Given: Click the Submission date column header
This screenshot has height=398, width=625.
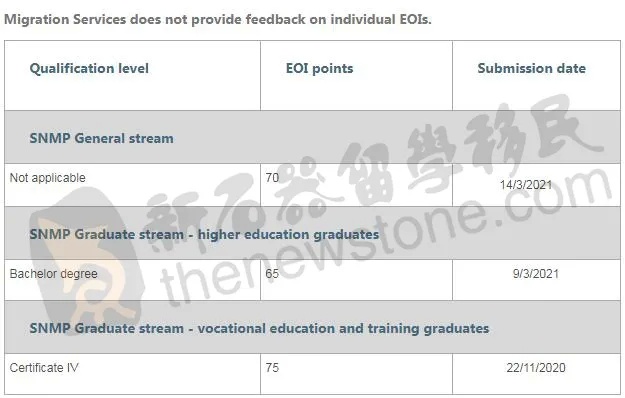Looking at the screenshot, I should click(x=532, y=69).
